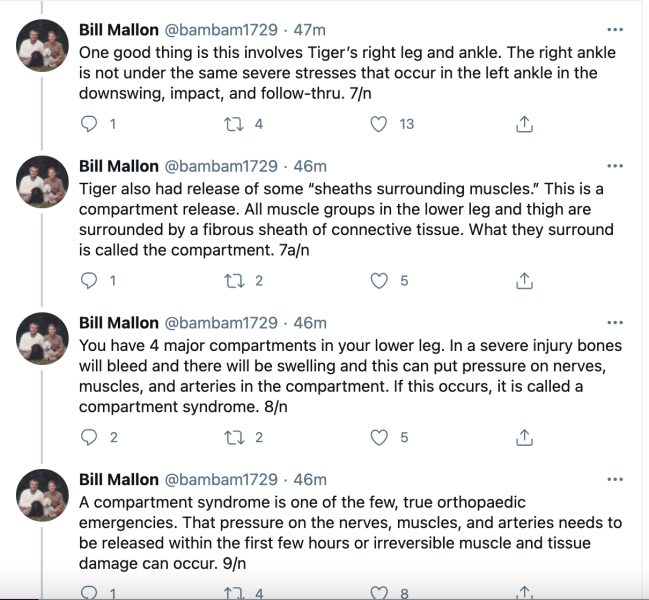Retweet the 7a/n compartment release tweet
This screenshot has height=600, width=649.
[x=234, y=281]
